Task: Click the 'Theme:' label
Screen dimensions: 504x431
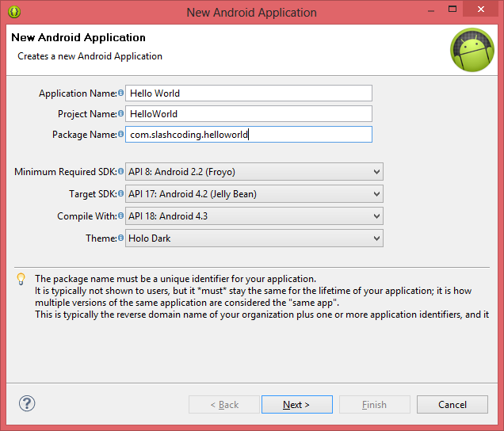Action: point(101,238)
